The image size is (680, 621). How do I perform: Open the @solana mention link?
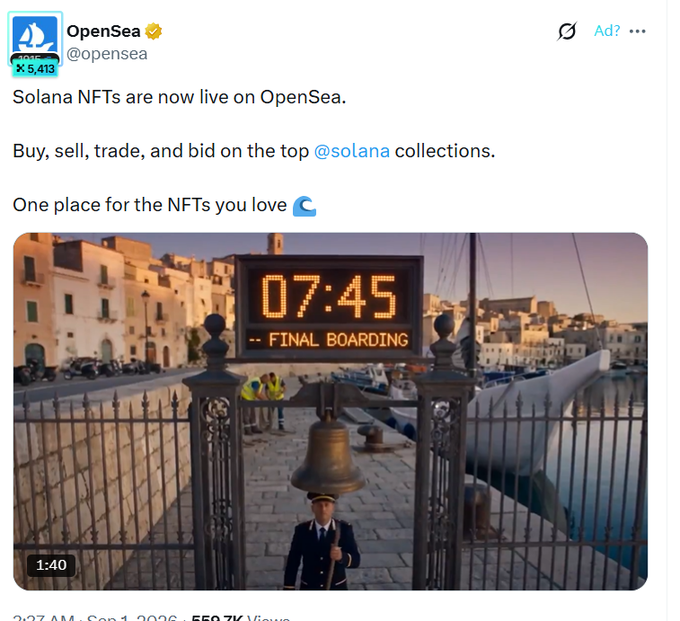click(351, 151)
